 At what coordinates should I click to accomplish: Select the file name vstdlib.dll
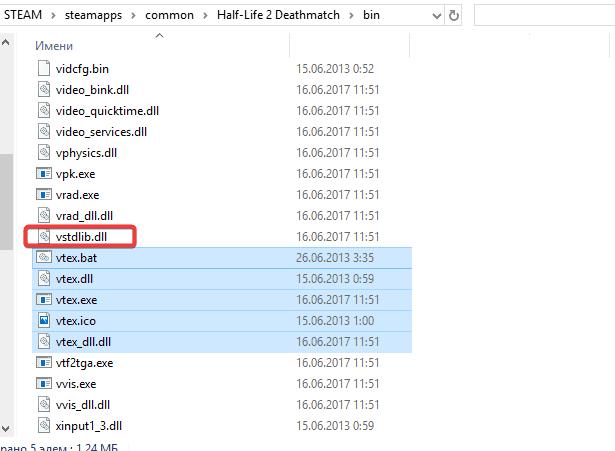[x=81, y=237]
